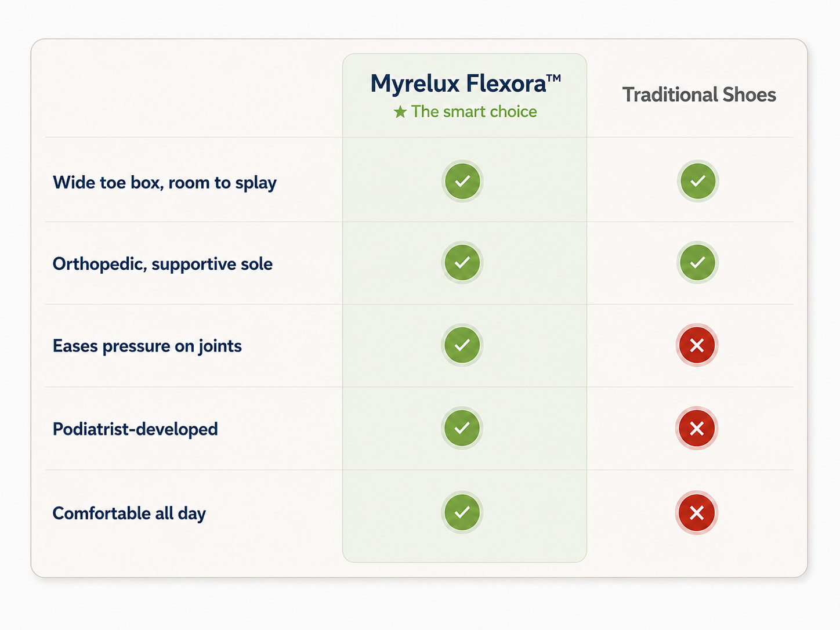Screen dimensions: 840x630
Task: Select the Myrelux Flexora column heading
Action: (x=465, y=84)
